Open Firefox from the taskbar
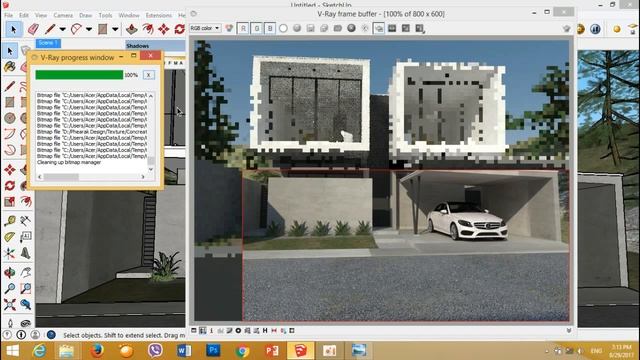Viewport: 640px width, 360px height. pos(97,351)
